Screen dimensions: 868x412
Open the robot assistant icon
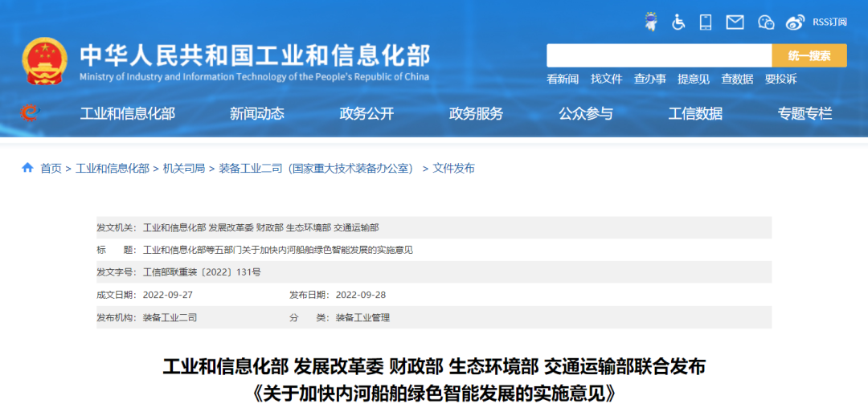pos(652,22)
